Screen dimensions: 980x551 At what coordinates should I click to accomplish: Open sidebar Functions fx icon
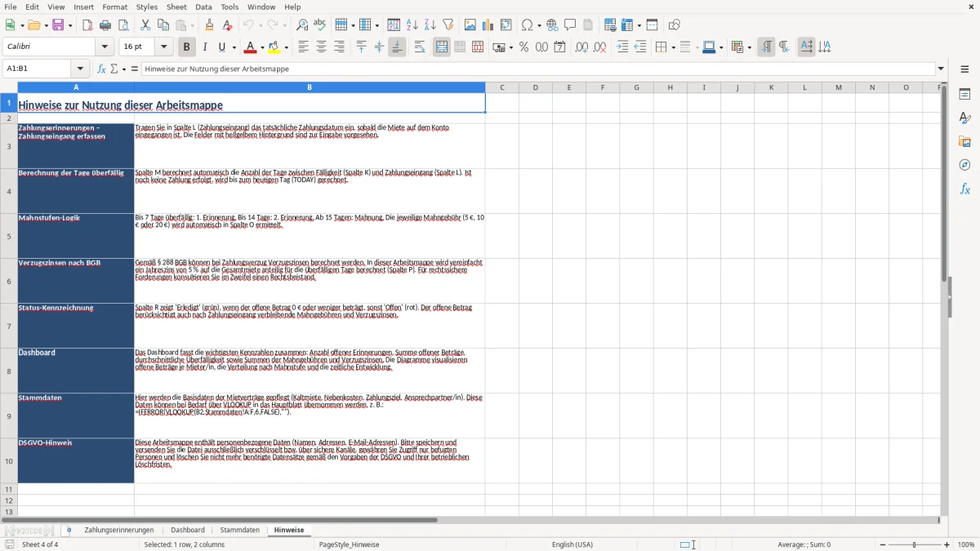click(964, 189)
